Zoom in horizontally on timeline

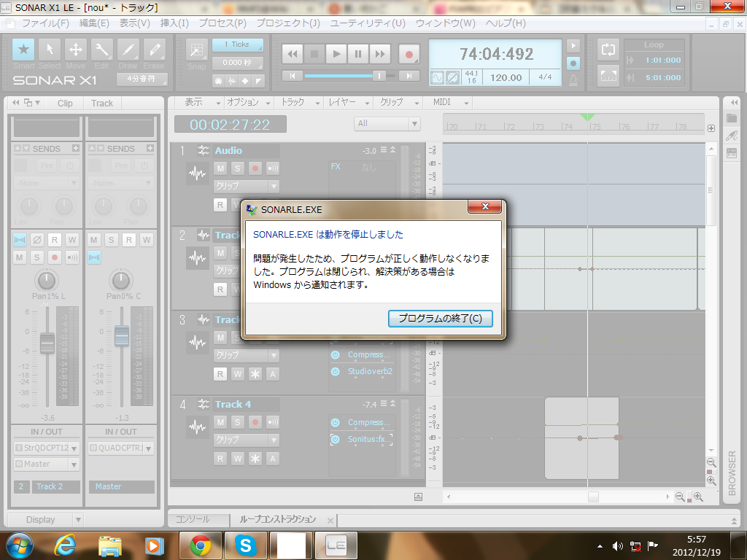click(698, 497)
